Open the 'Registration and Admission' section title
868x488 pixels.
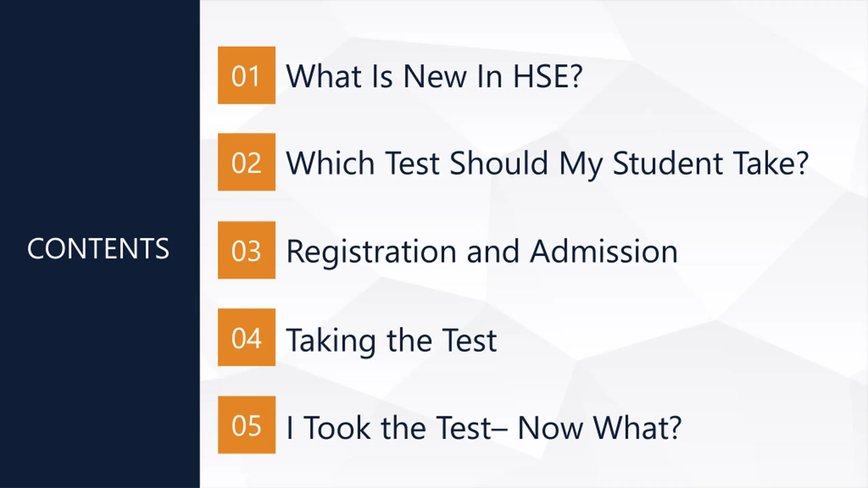482,252
